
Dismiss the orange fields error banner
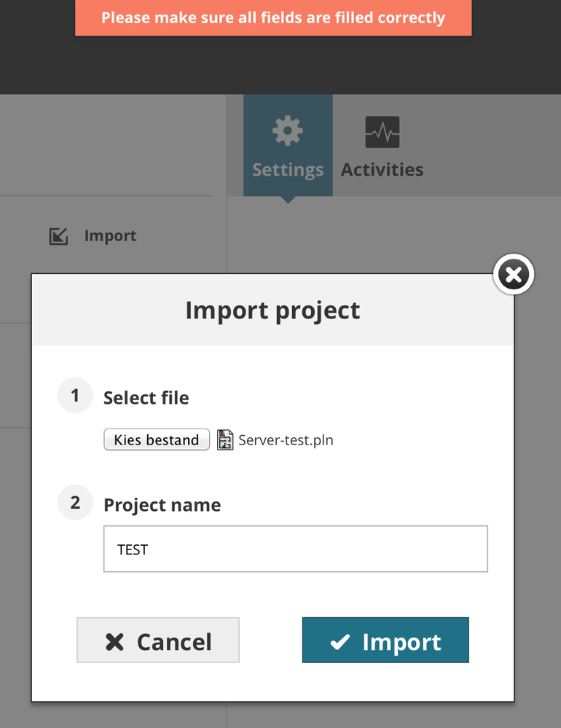pyautogui.click(x=273, y=17)
